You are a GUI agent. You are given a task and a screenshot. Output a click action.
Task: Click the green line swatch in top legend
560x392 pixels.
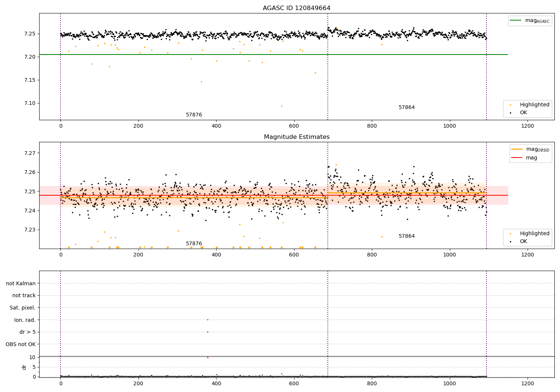(x=516, y=21)
